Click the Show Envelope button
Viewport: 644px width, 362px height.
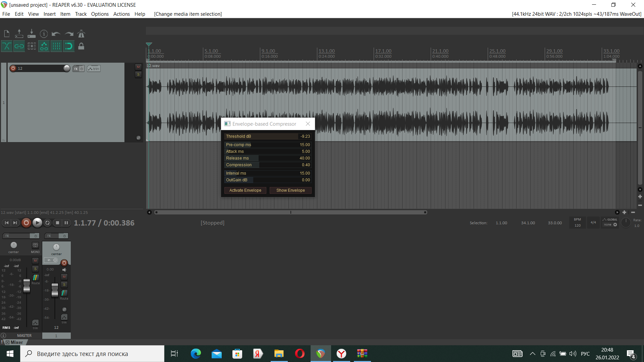290,190
